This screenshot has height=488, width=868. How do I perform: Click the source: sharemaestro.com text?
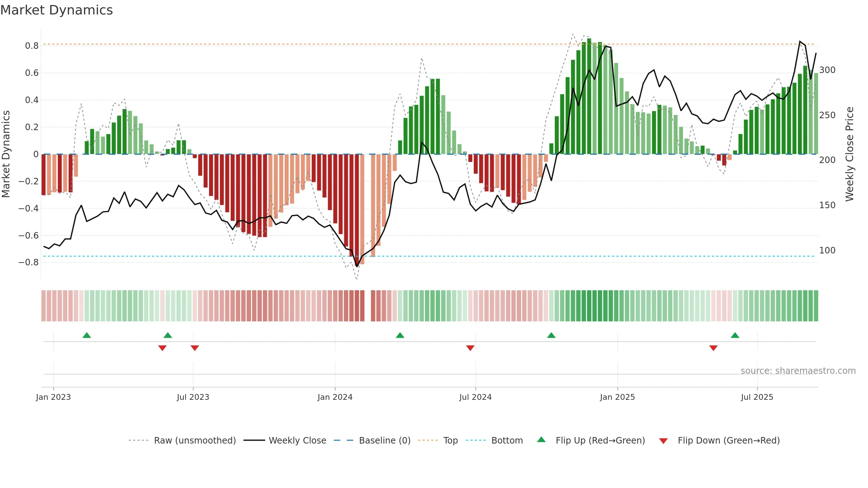coord(798,371)
